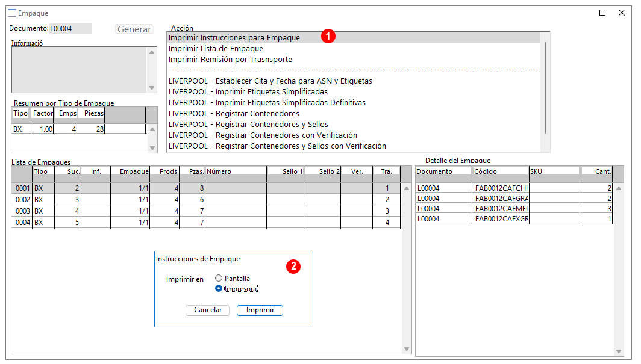Click down arrow of Resumen table scrollbar
The width and height of the screenshot is (641, 364).
[x=152, y=148]
